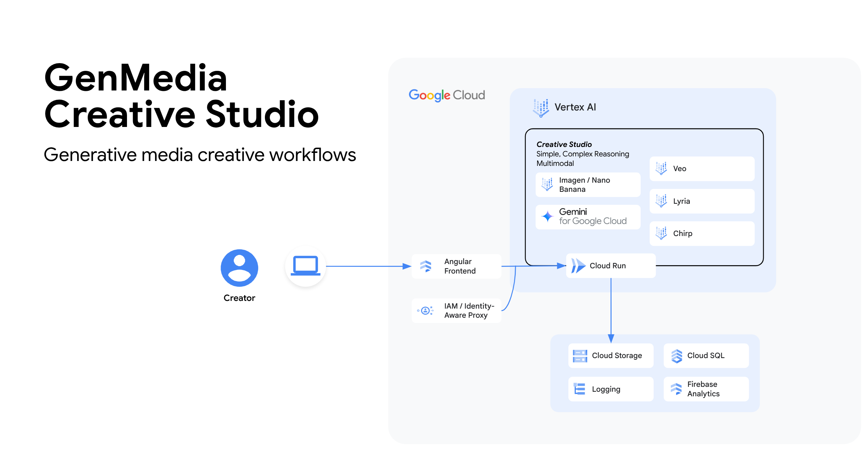Click the Google Cloud logo
The width and height of the screenshot is (868, 451).
447,95
